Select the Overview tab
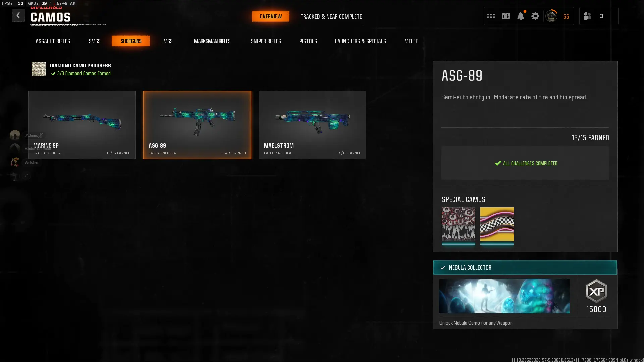The image size is (644, 362). tap(270, 16)
